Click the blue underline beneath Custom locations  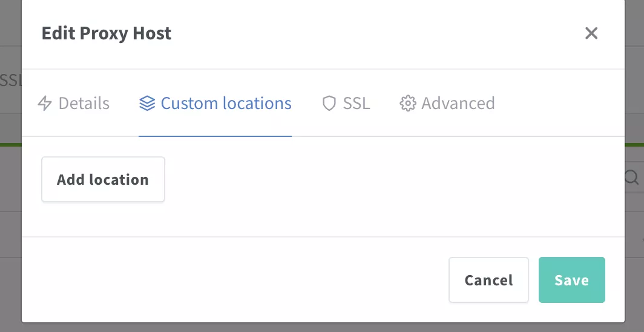pyautogui.click(x=215, y=136)
